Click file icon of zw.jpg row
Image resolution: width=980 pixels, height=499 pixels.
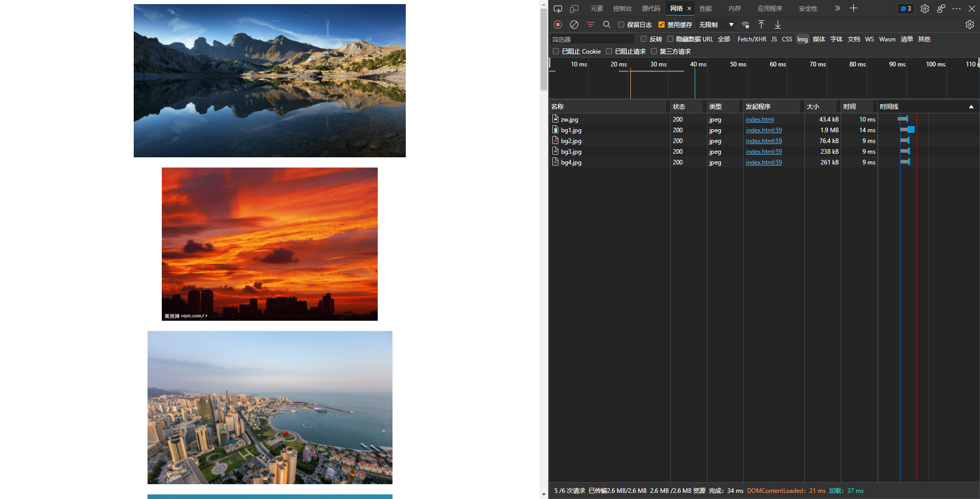[555, 119]
